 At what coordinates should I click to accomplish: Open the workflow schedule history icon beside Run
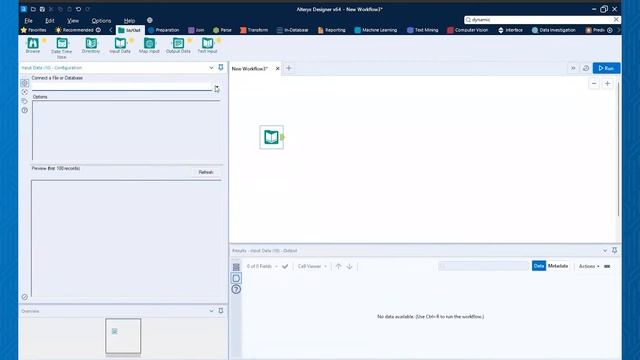click(x=586, y=68)
